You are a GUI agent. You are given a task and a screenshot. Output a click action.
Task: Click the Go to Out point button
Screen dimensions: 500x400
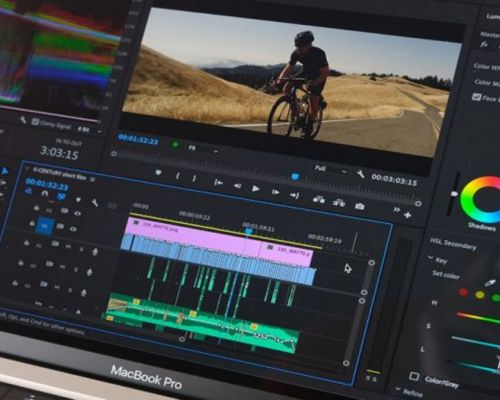(295, 195)
